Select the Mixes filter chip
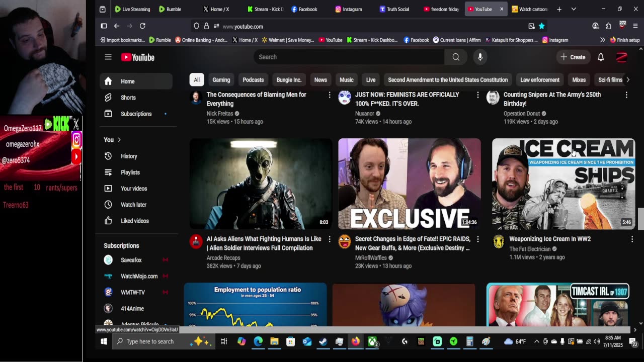This screenshot has height=362, width=644. 579,80
